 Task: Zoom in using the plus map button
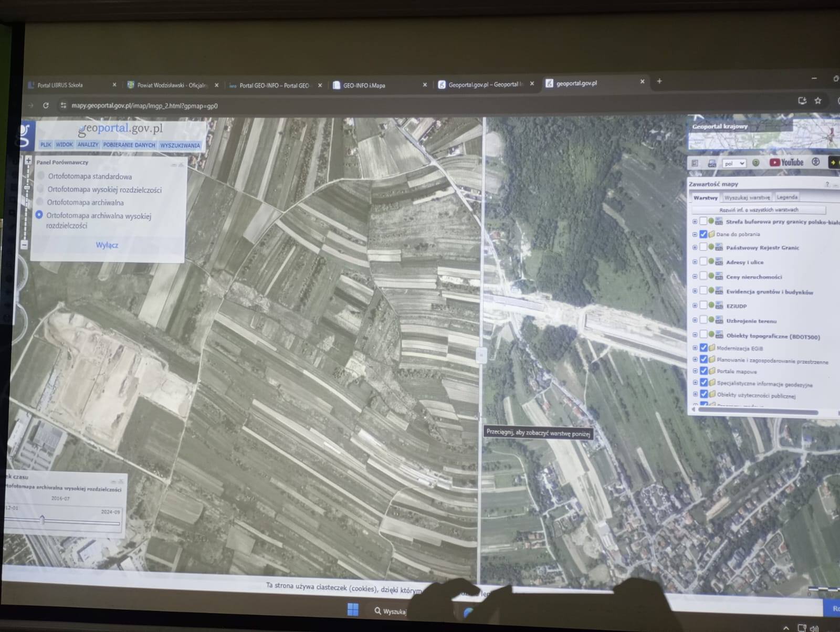[x=28, y=161]
